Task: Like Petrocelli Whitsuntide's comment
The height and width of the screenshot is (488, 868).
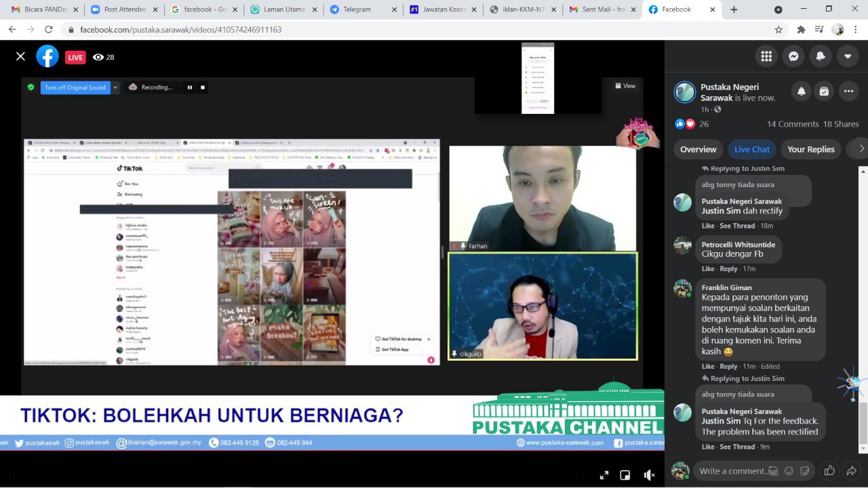Action: point(708,269)
